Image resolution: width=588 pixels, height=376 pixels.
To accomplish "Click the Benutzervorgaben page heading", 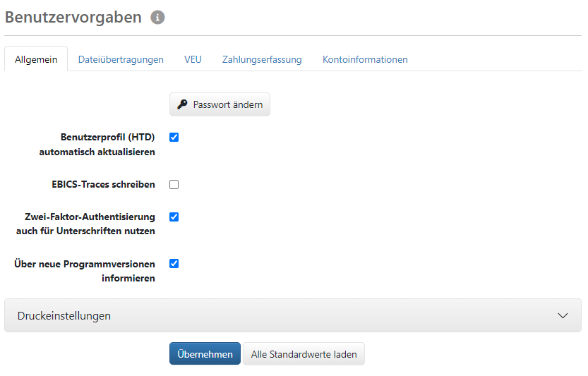I will click(x=73, y=17).
